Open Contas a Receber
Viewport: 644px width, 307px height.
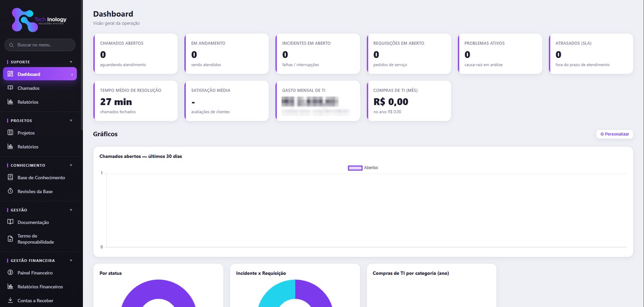40,300
